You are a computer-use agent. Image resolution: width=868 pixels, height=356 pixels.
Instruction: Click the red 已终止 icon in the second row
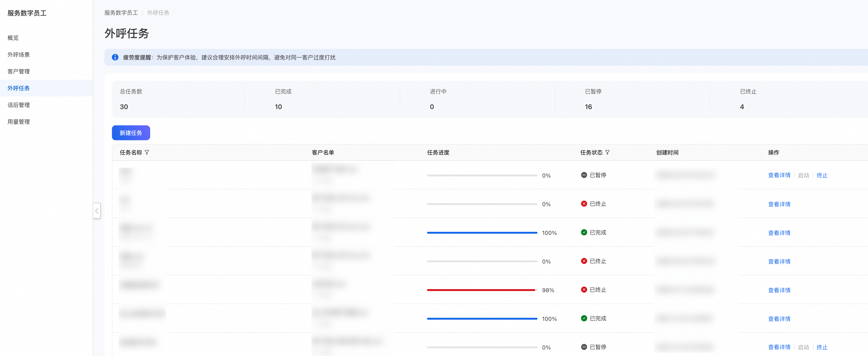584,204
